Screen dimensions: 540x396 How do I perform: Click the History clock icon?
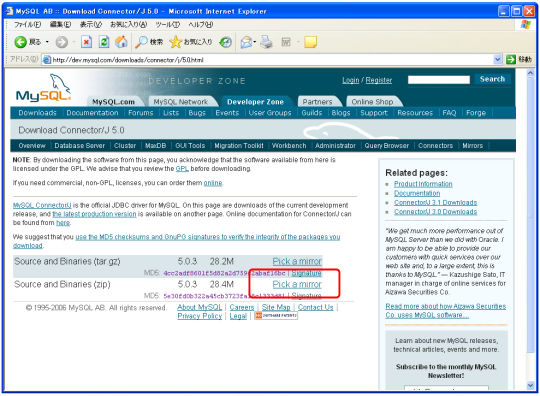[x=226, y=42]
